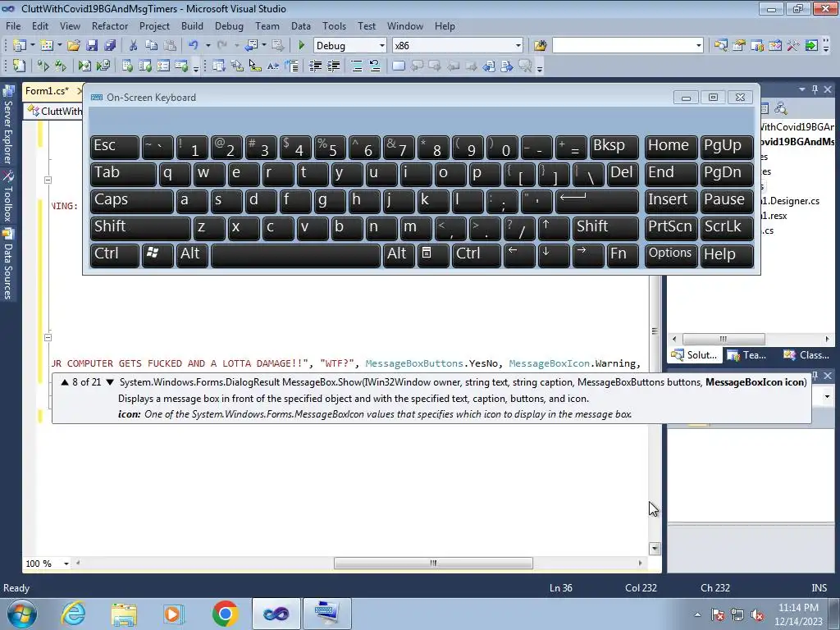
Task: Click the Increase Line Indent icon
Action: [333, 66]
